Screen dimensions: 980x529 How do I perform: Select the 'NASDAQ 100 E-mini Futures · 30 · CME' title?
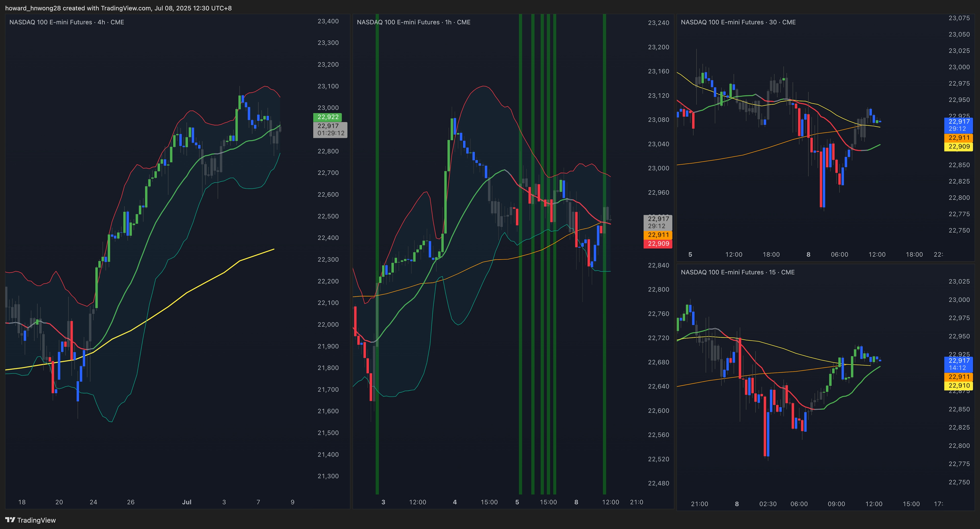738,22
